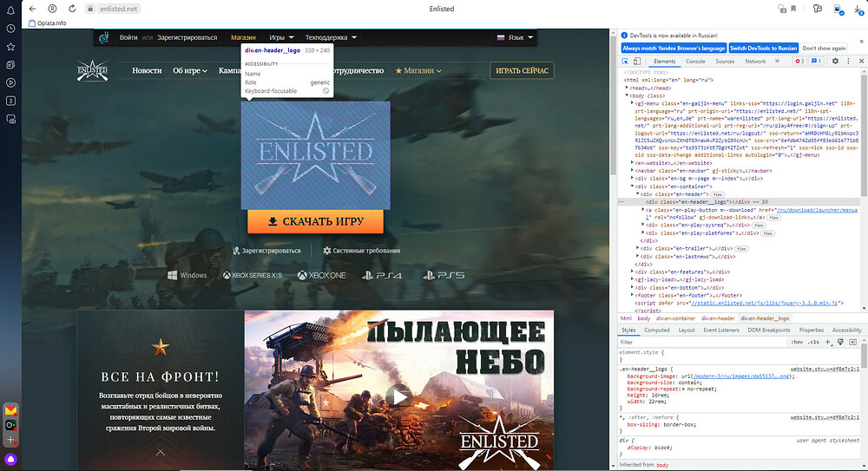Open notifications bell in the left sidebar
This screenshot has height=471, width=868.
coord(10,10)
